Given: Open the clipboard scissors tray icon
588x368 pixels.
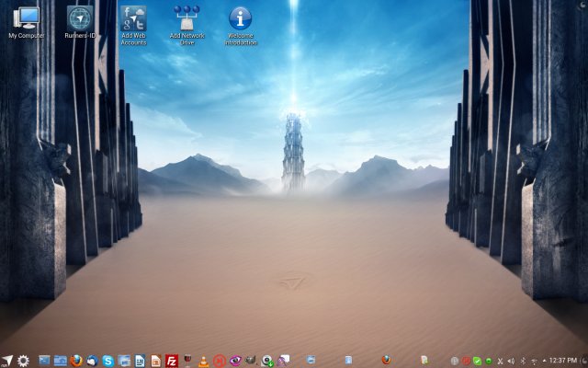Looking at the screenshot, I should point(500,362).
